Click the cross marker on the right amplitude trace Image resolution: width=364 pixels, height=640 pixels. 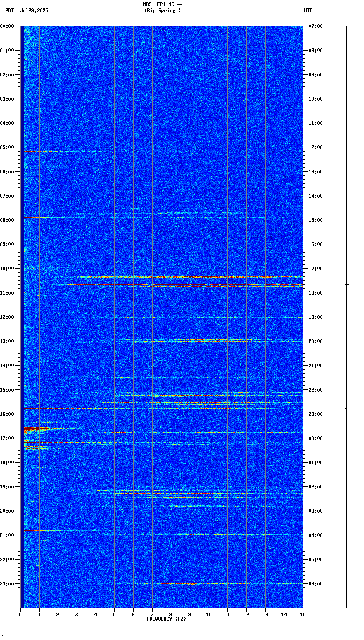click(347, 285)
